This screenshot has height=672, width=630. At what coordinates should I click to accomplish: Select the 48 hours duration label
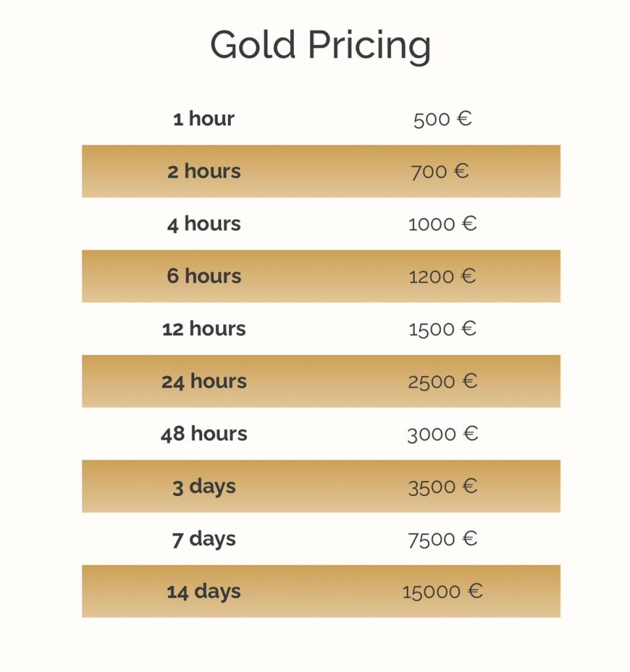pyautogui.click(x=204, y=434)
